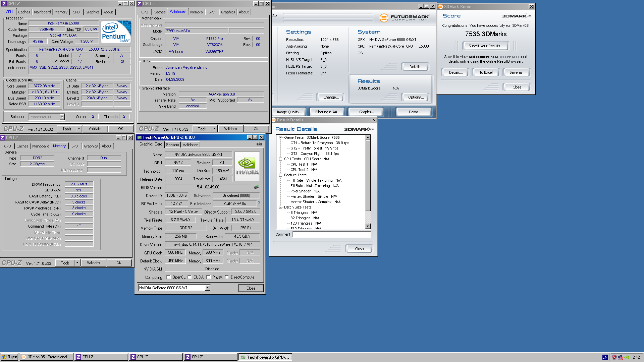This screenshot has height=362, width=644.
Task: Open About tab in CPU-Z CPU window
Action: (x=108, y=12)
